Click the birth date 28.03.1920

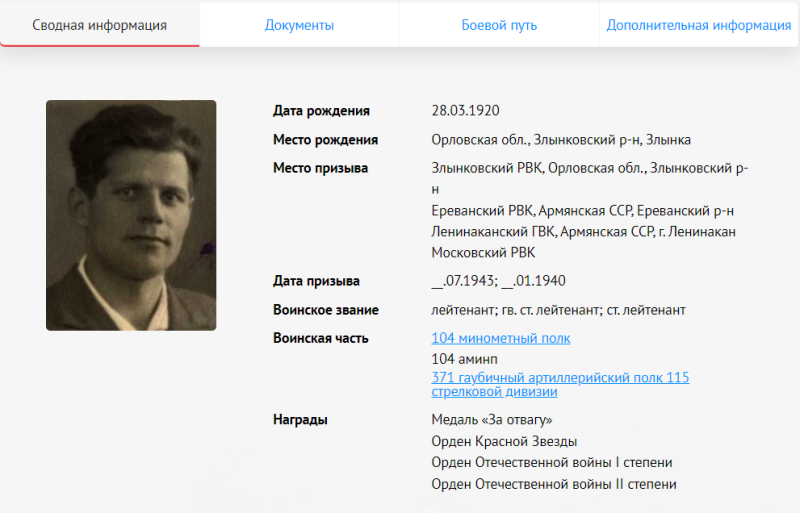pos(465,111)
